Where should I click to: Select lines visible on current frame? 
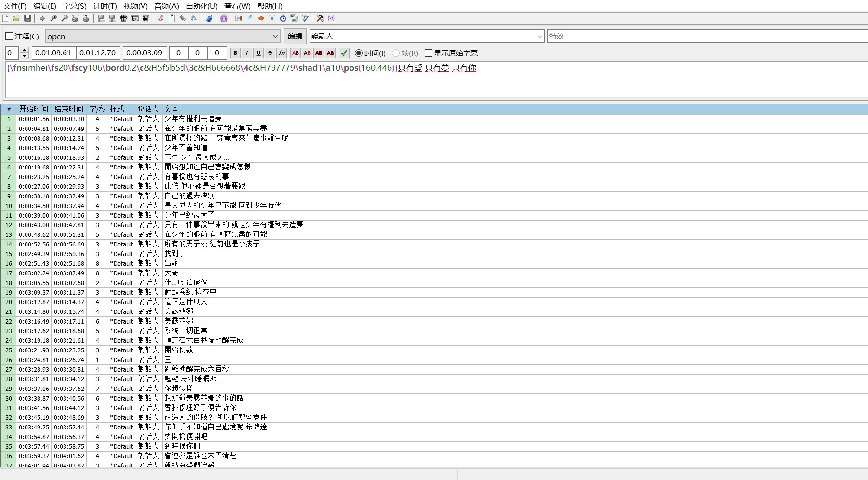pos(123,18)
